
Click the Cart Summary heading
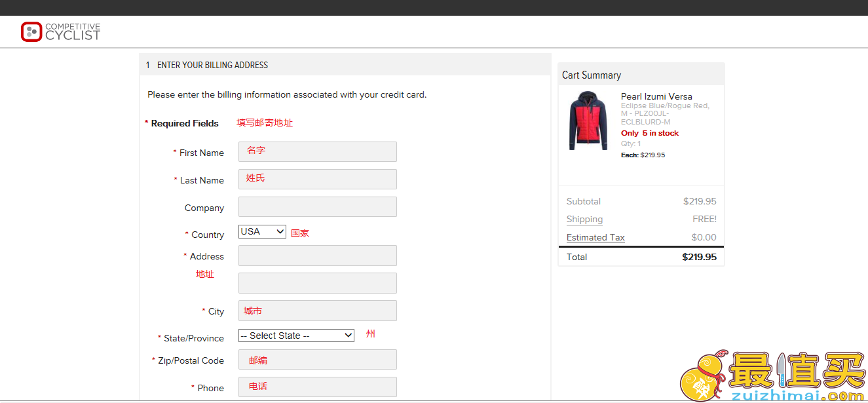pos(592,75)
